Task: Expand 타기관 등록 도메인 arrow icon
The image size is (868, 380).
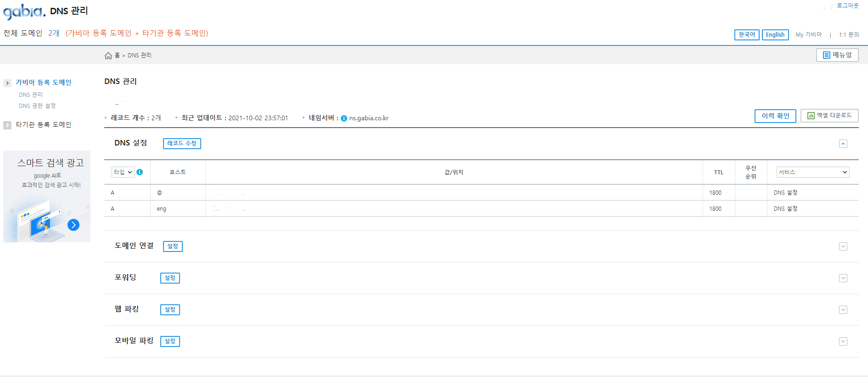Action: (x=7, y=125)
